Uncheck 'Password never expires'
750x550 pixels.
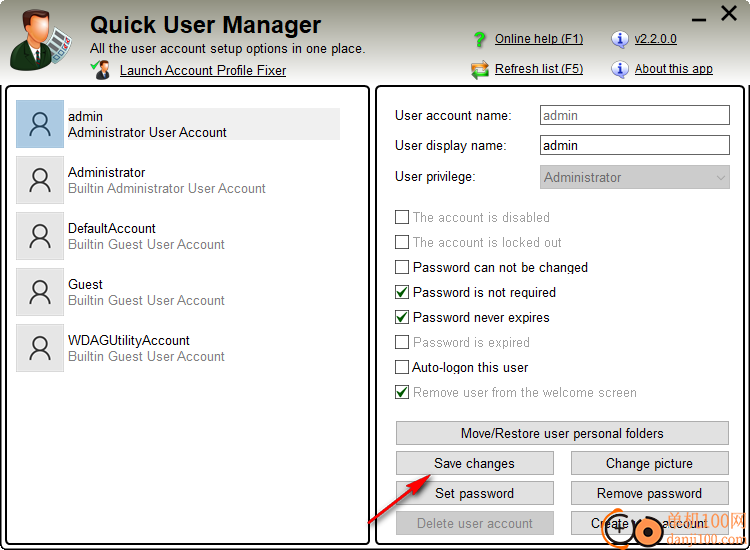coord(402,317)
